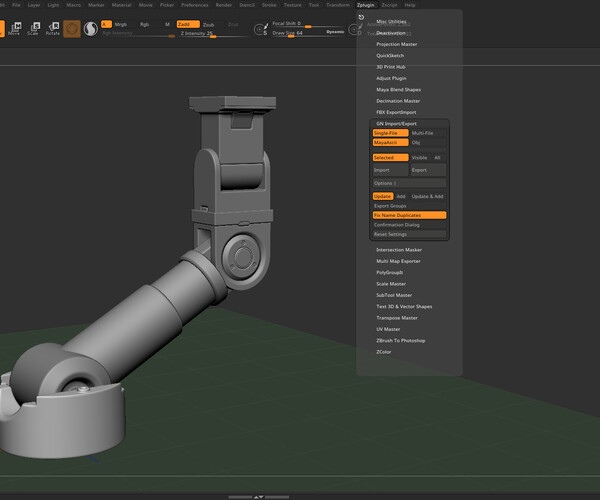Open the Material menu
600x500 pixels.
(121, 5)
